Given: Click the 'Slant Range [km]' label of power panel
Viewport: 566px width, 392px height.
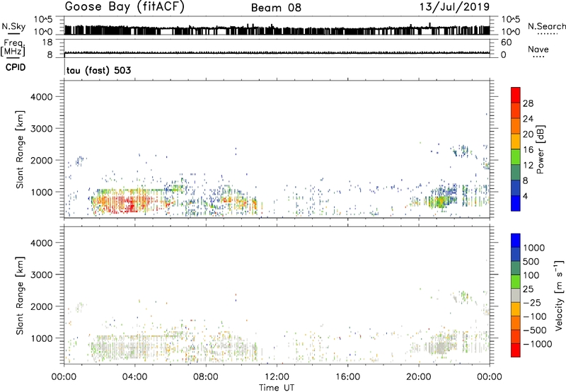Looking at the screenshot, I should click(20, 149).
